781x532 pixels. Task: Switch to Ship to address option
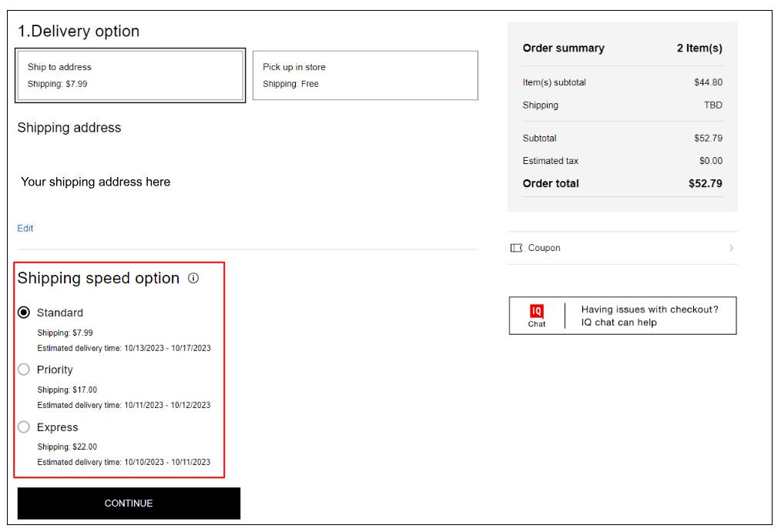click(x=130, y=75)
